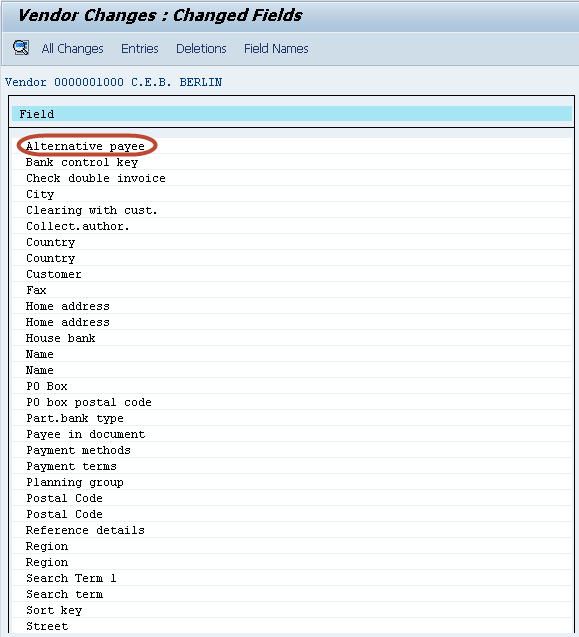Select the House bank row
Image resolution: width=579 pixels, height=637 pixels.
pos(292,338)
